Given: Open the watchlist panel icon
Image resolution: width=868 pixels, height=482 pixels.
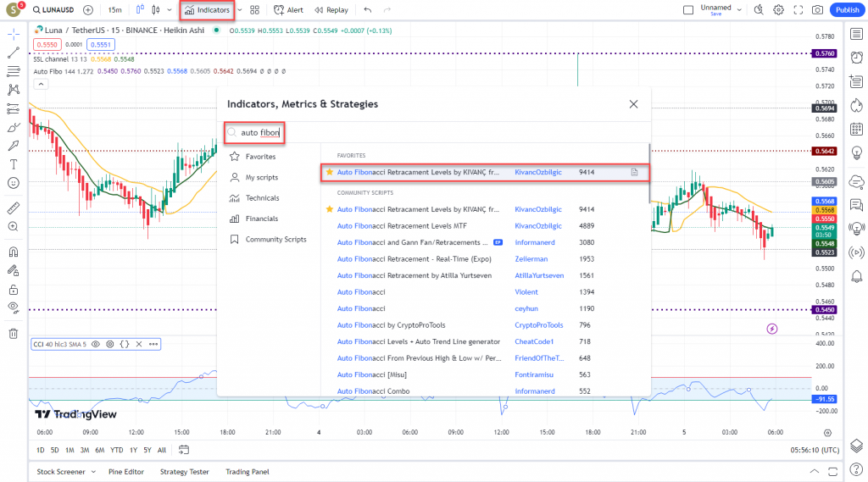Looking at the screenshot, I should point(856,35).
